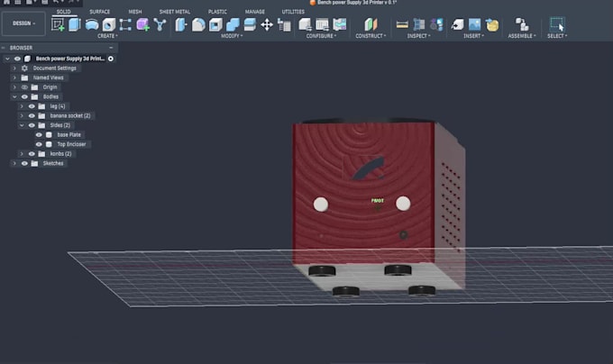This screenshot has width=613, height=364.
Task: Hide the Bodies folder
Action: (24, 96)
